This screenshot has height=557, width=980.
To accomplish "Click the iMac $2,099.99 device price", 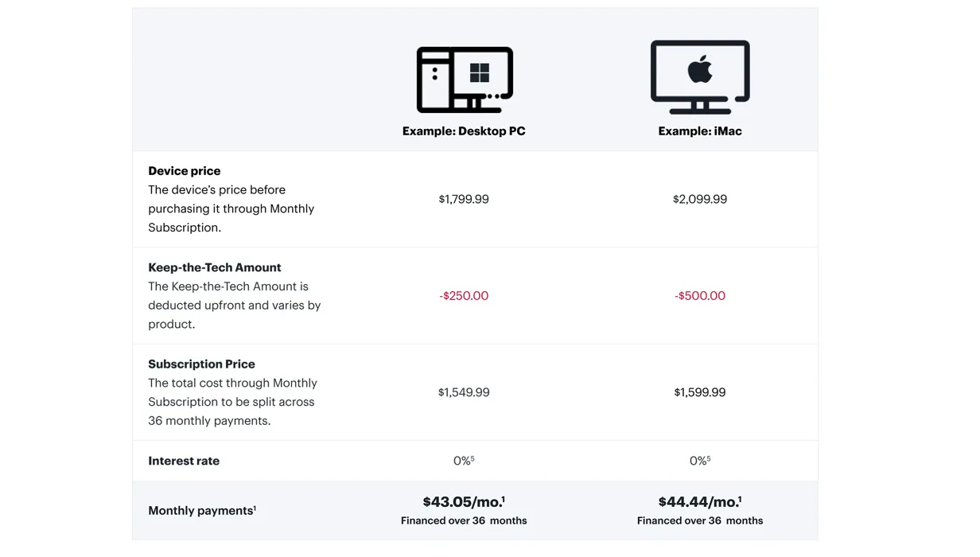I will pos(700,199).
